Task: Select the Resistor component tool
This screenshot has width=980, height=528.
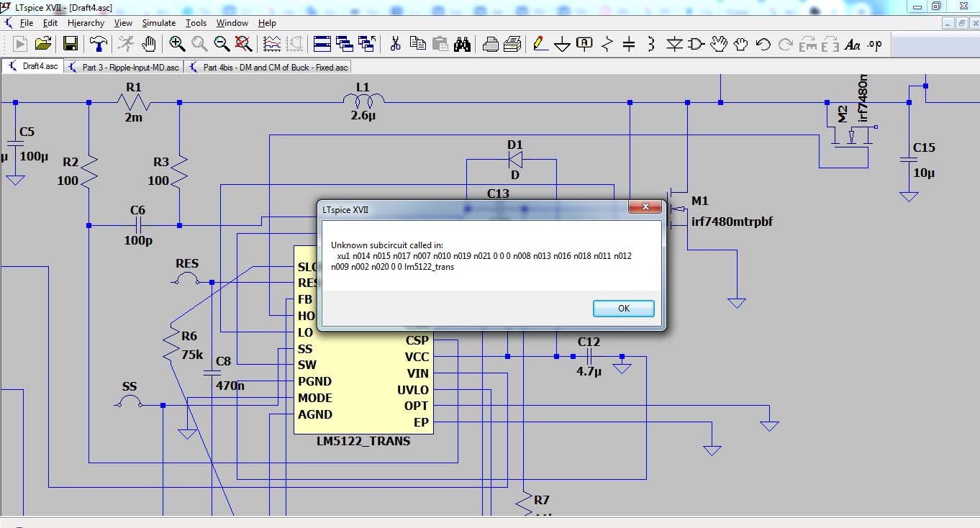Action: coord(607,44)
